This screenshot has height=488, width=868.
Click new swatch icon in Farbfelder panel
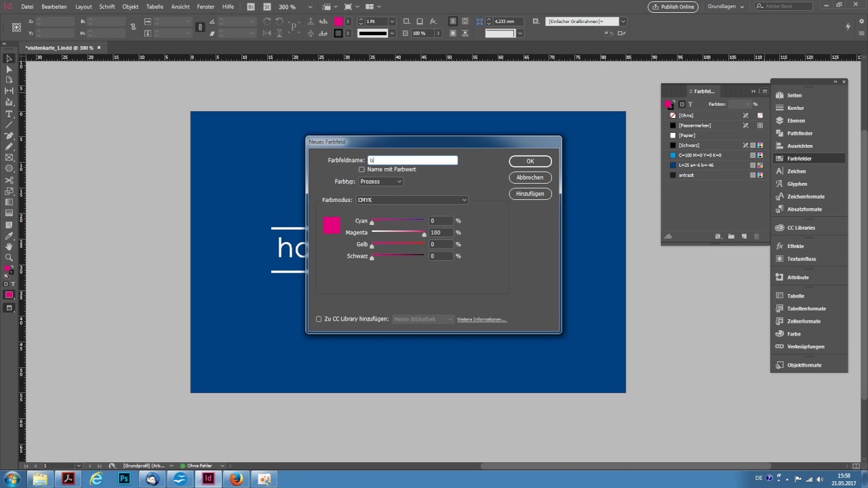coord(744,237)
